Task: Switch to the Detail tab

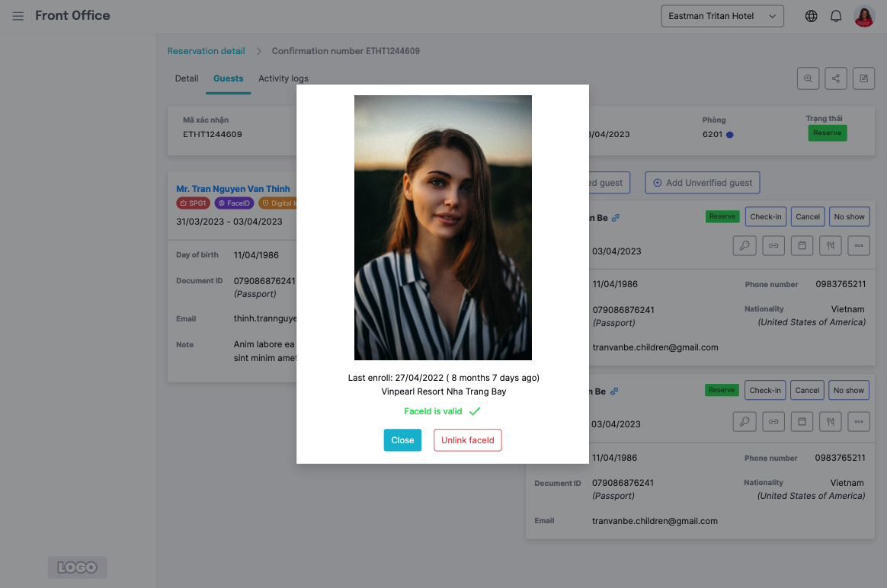Action: 187,78
